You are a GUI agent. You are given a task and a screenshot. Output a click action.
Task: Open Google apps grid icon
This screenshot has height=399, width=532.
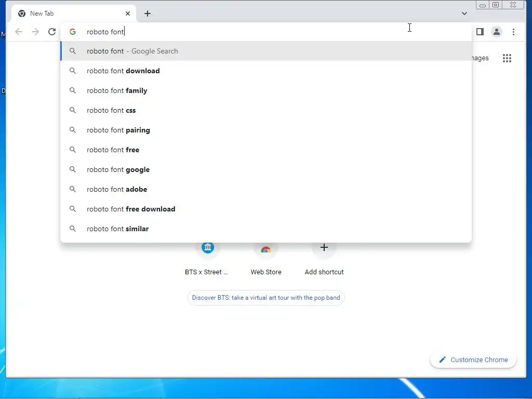507,58
